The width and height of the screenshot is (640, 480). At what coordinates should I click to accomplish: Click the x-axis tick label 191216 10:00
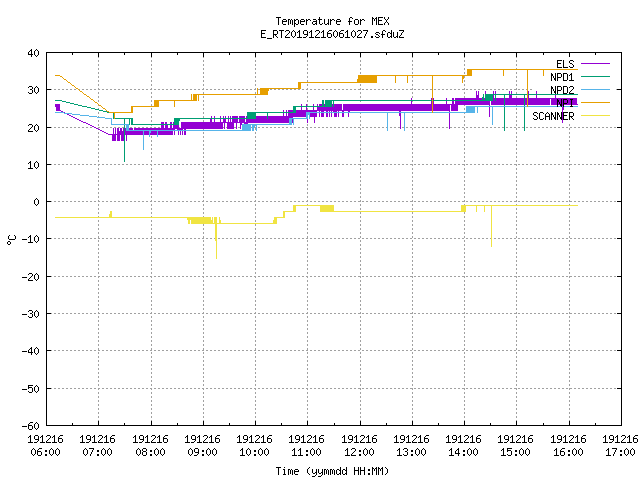[254, 445]
